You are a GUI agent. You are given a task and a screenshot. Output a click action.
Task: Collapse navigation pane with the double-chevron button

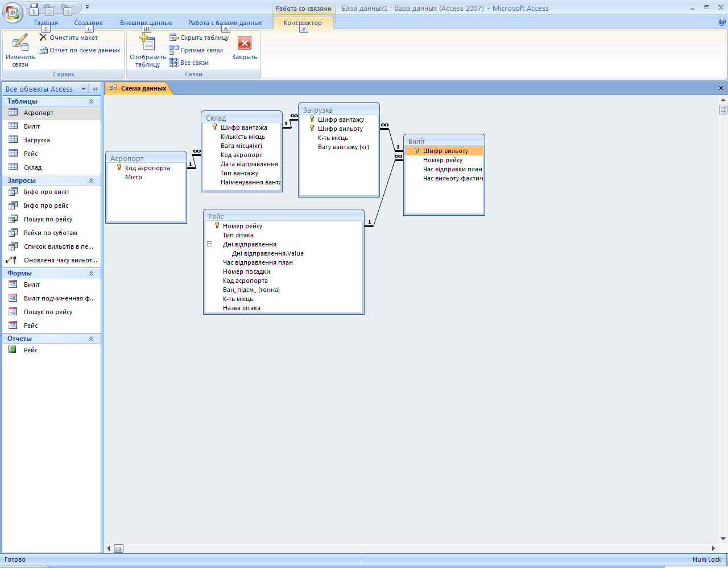[x=95, y=89]
